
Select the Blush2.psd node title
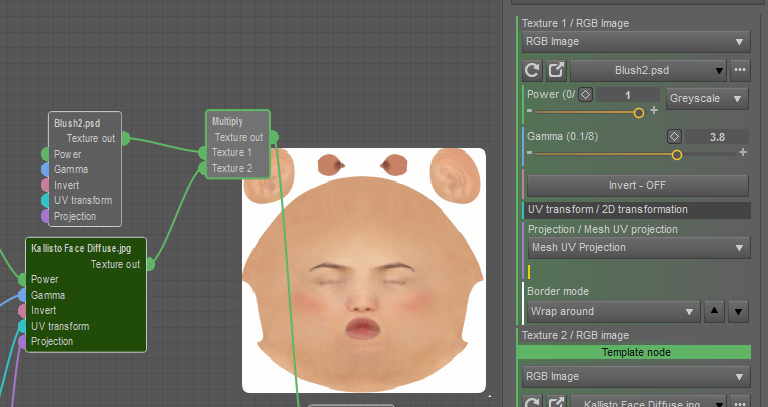(77, 123)
